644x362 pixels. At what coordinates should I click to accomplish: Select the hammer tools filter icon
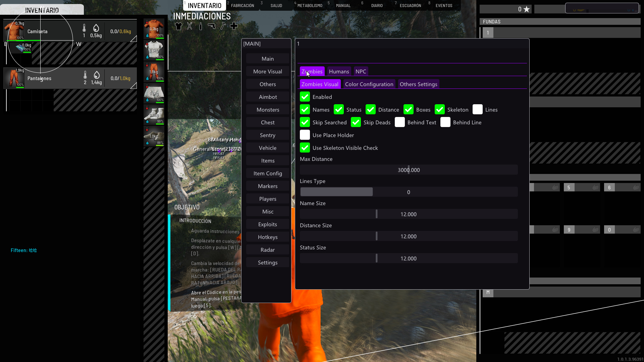(x=223, y=26)
